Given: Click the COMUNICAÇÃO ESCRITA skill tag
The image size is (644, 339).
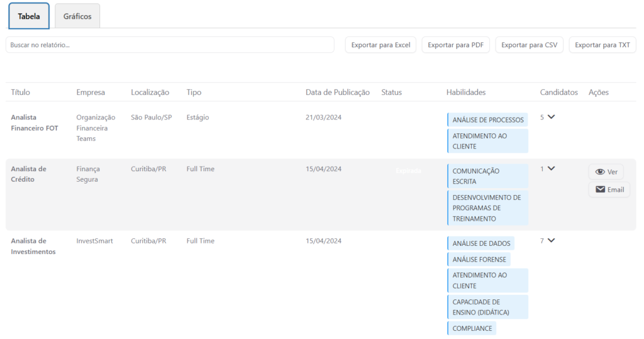Looking at the screenshot, I should (487, 176).
